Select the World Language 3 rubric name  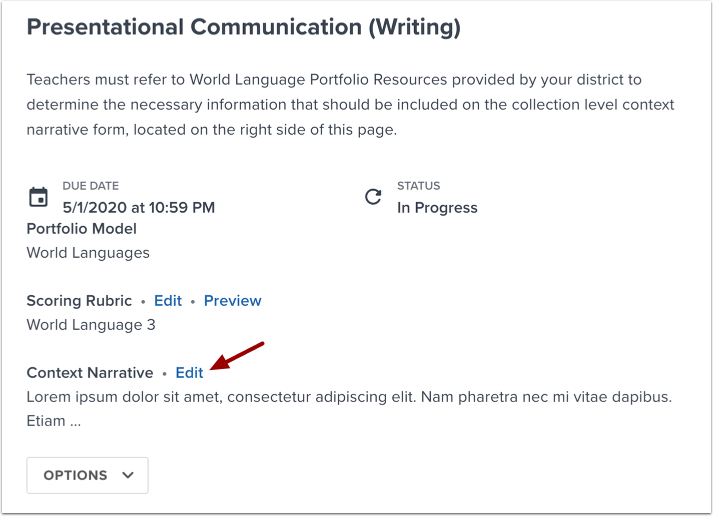[x=91, y=325]
